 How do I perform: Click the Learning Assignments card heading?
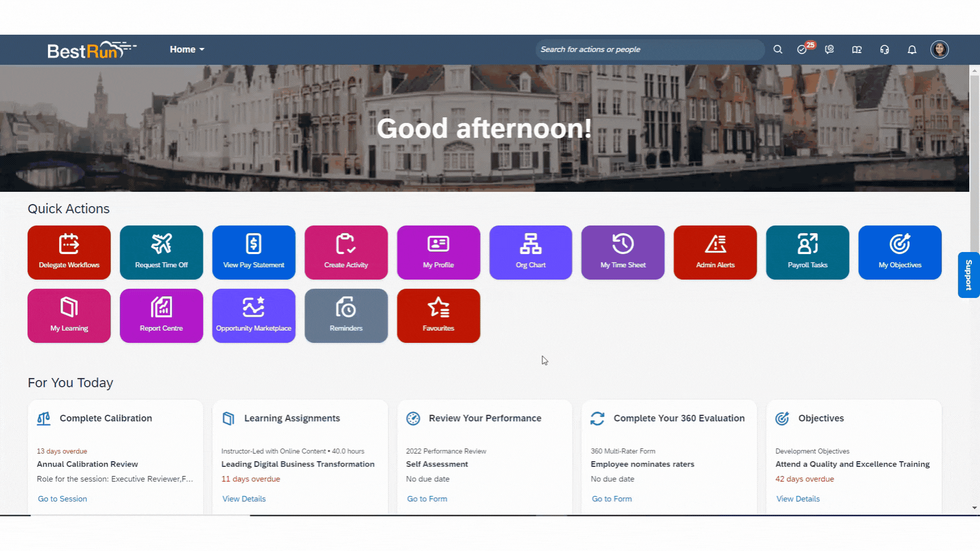click(292, 418)
